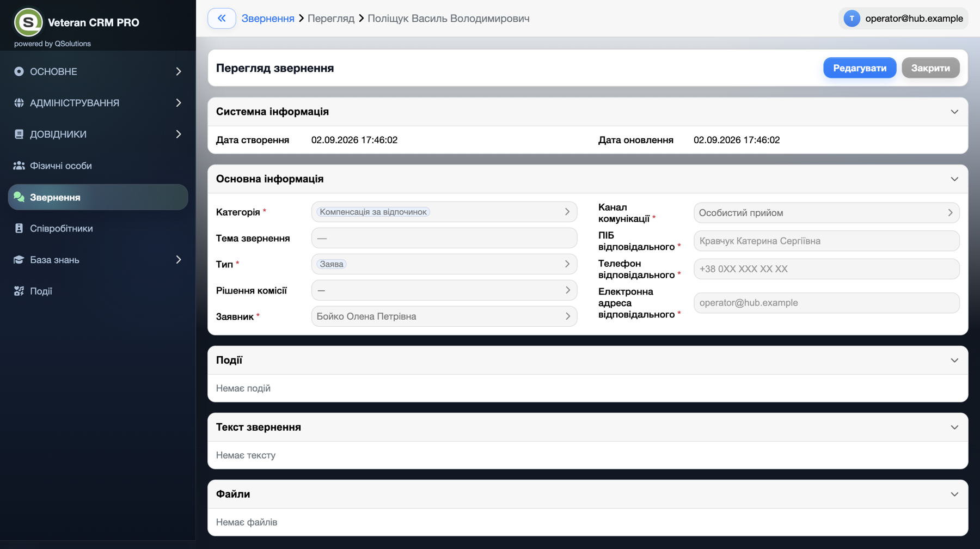This screenshot has width=980, height=549.
Task: Go to Співробітники in sidebar
Action: [98, 228]
